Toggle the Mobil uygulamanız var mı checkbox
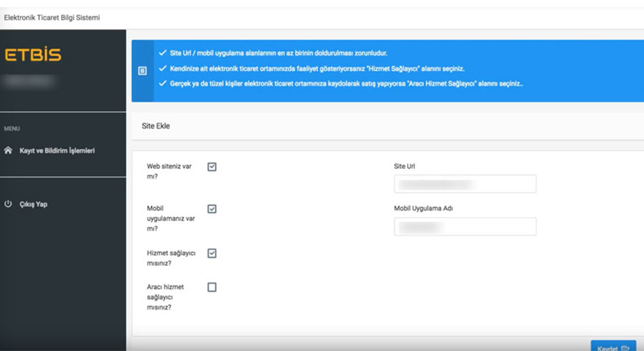The image size is (644, 351). (x=212, y=209)
